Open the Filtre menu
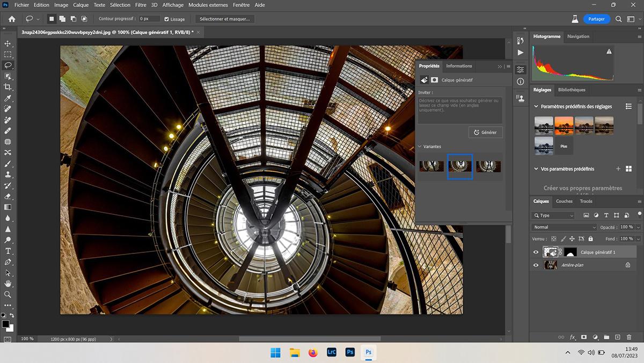 [x=141, y=5]
